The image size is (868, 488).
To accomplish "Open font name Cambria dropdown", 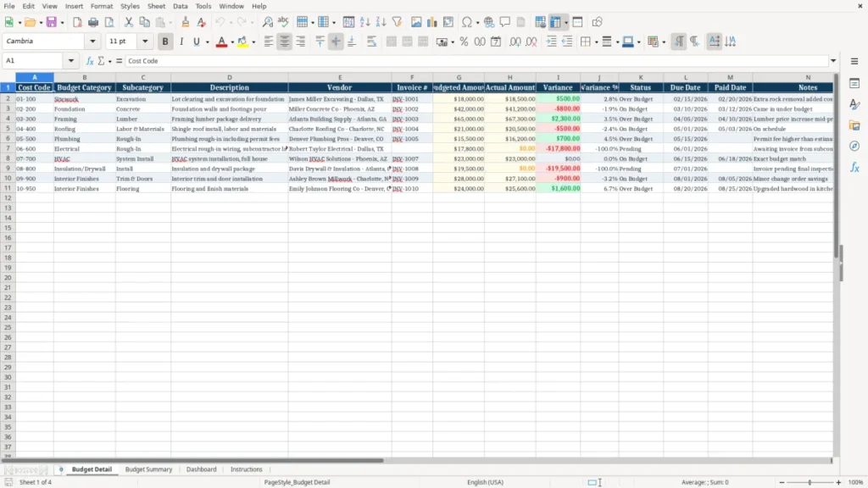I will pyautogui.click(x=92, y=42).
